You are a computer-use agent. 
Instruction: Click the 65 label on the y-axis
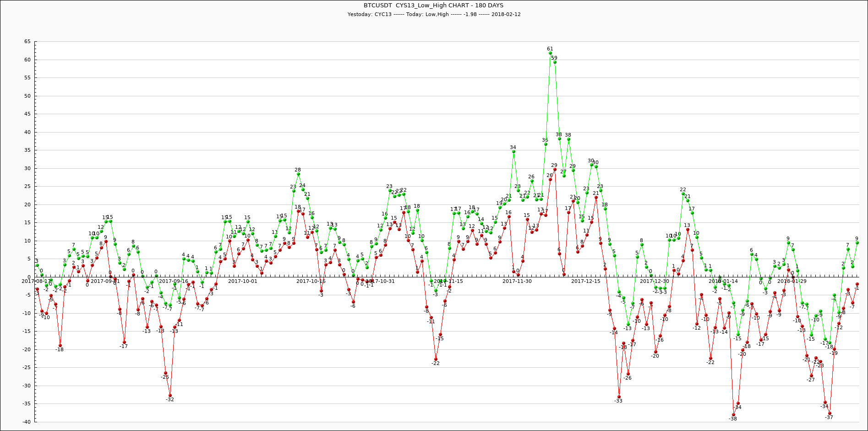pos(27,42)
